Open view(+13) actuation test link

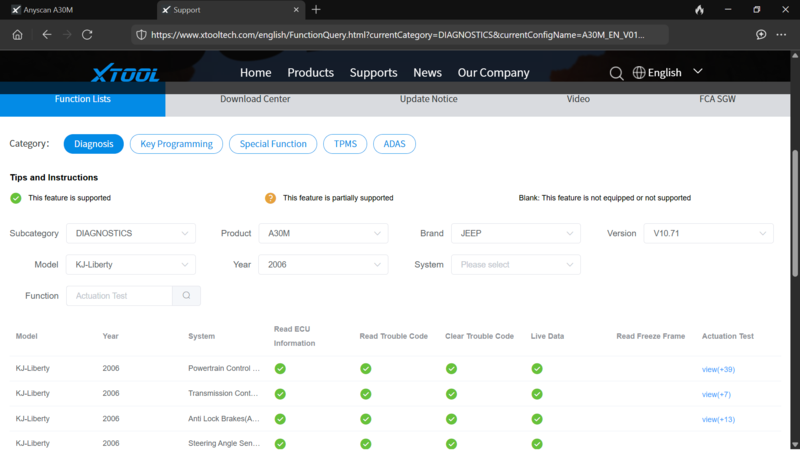click(x=718, y=419)
